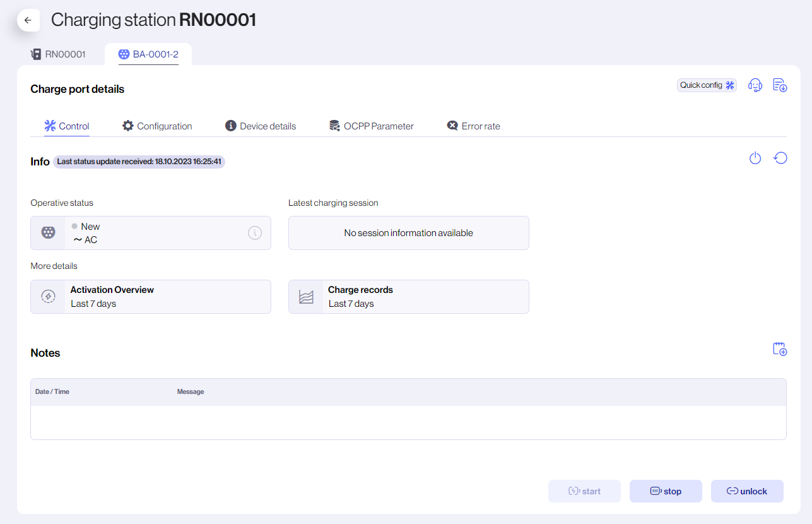Click the Activation Overview lightning icon
The width and height of the screenshot is (812, 524).
48,296
